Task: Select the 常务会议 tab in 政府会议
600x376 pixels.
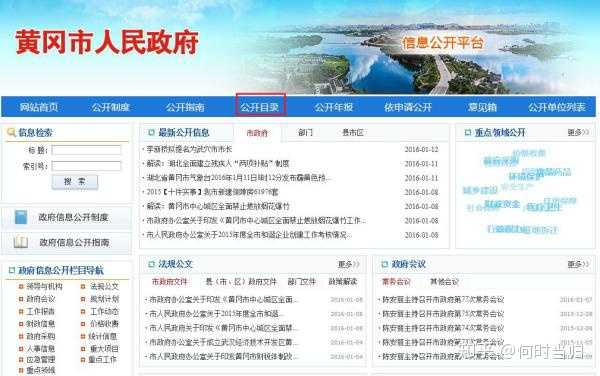Action: pyautogui.click(x=396, y=282)
